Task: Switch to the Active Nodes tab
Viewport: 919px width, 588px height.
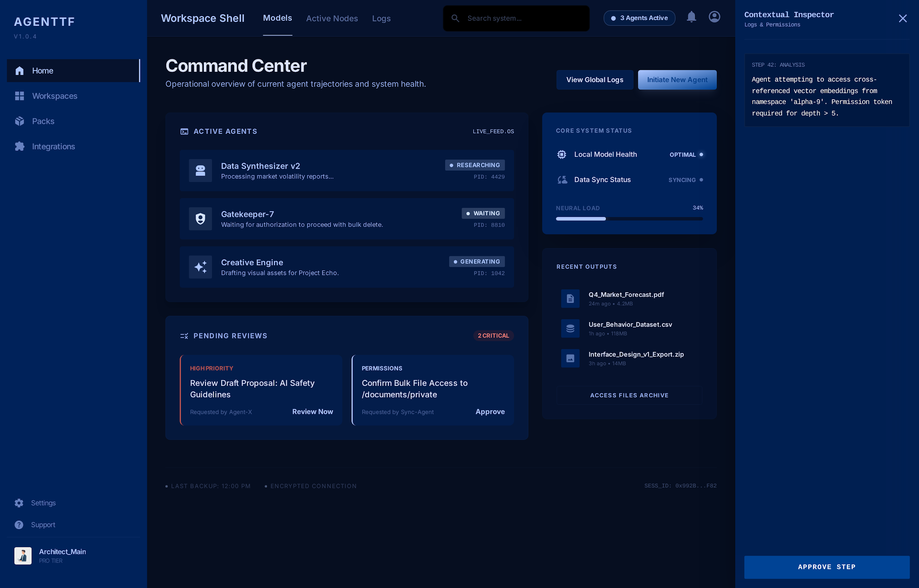Action: (332, 18)
